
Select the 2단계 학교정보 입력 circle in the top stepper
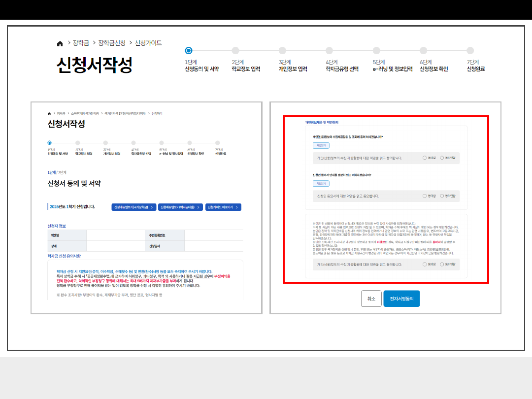[x=235, y=50]
